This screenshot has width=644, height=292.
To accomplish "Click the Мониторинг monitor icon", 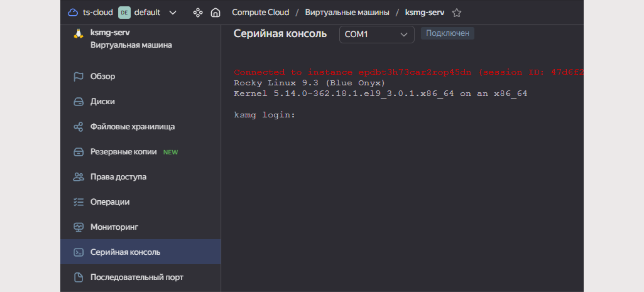I will coord(78,227).
